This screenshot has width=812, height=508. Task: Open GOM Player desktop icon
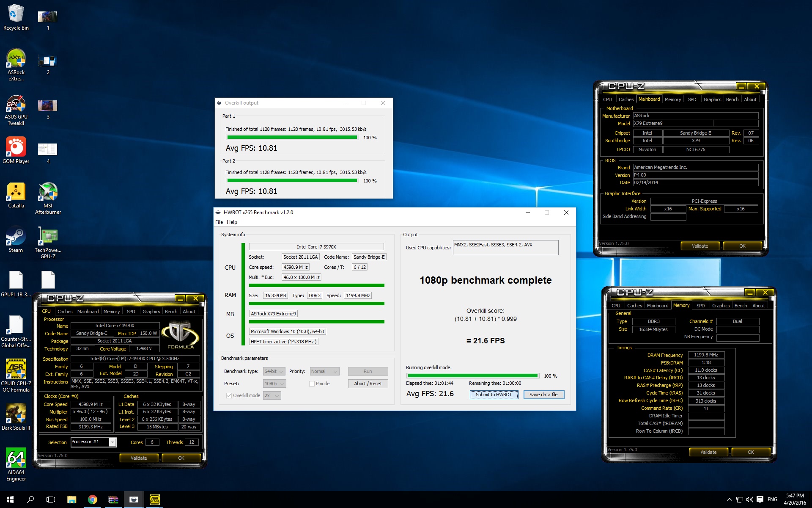16,150
